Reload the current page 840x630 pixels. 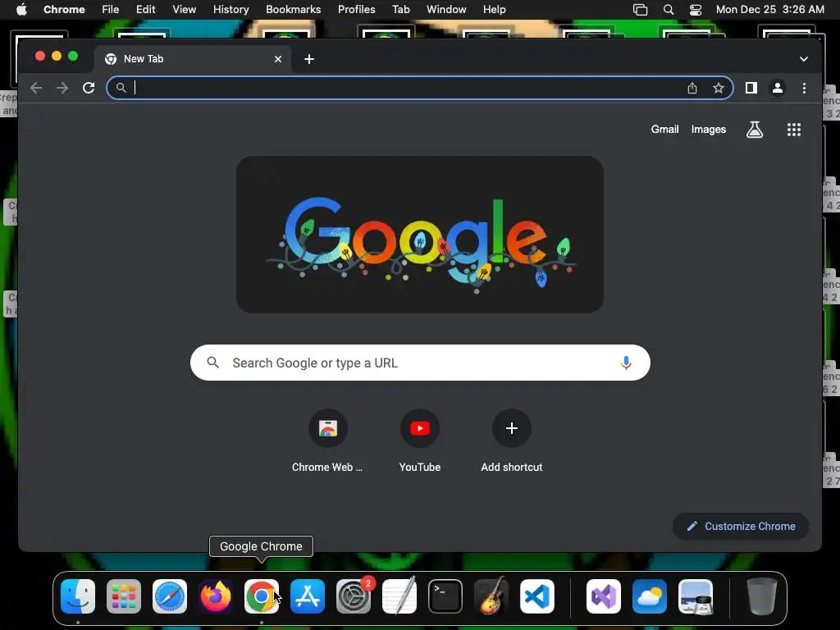point(89,88)
